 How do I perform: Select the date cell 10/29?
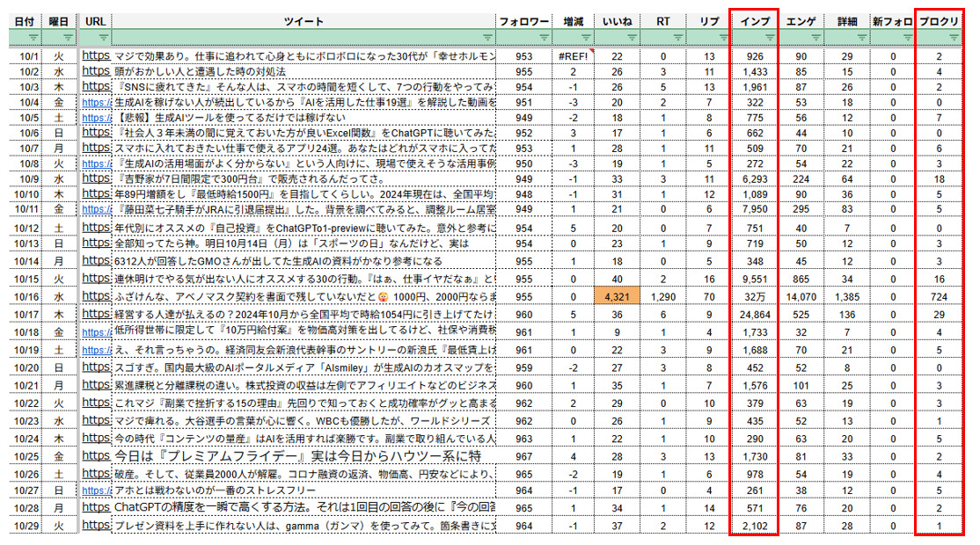pyautogui.click(x=26, y=526)
